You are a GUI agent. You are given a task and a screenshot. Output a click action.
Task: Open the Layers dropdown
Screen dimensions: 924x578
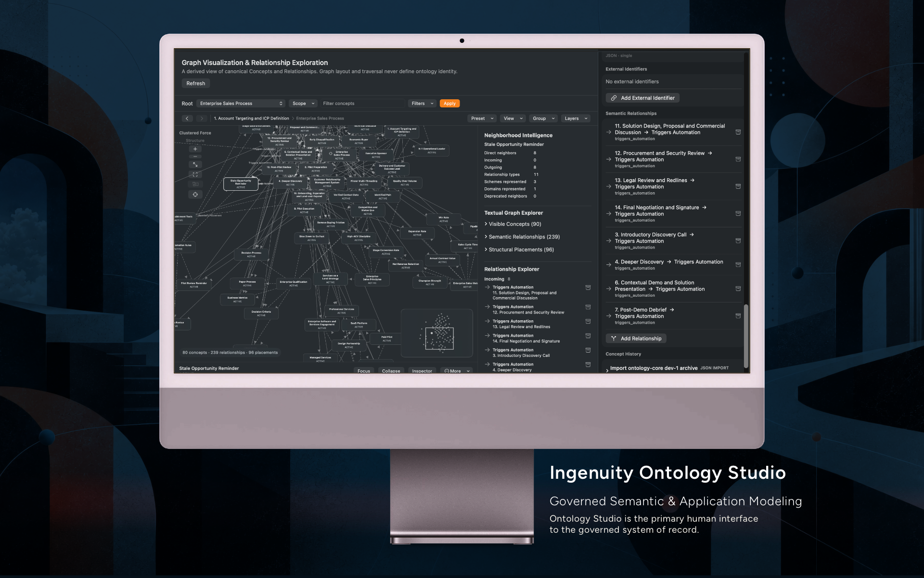coord(576,118)
